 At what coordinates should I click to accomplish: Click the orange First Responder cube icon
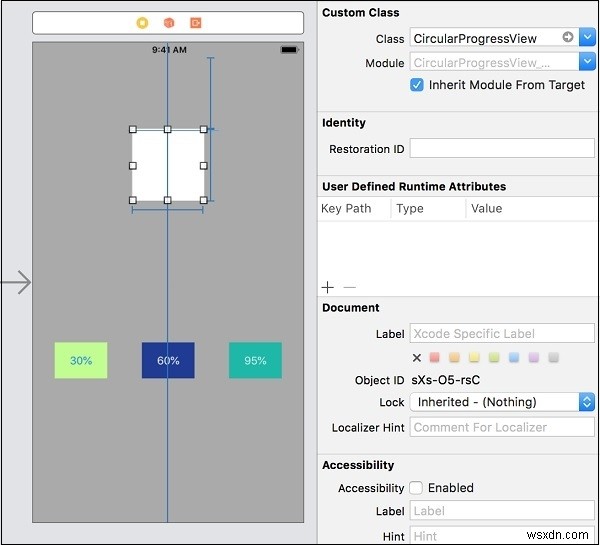click(169, 23)
